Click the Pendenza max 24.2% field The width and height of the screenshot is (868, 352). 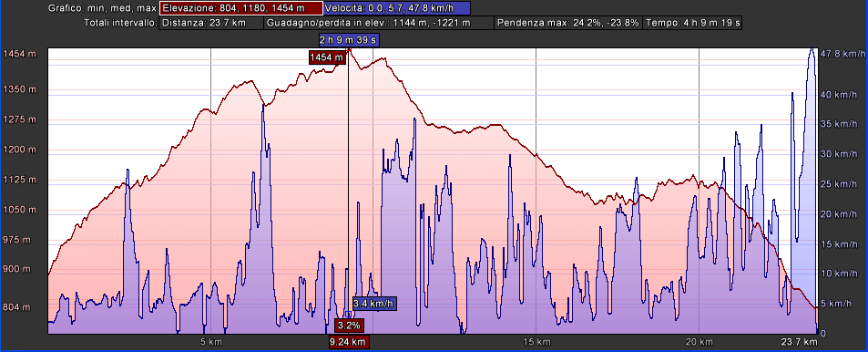(x=568, y=24)
